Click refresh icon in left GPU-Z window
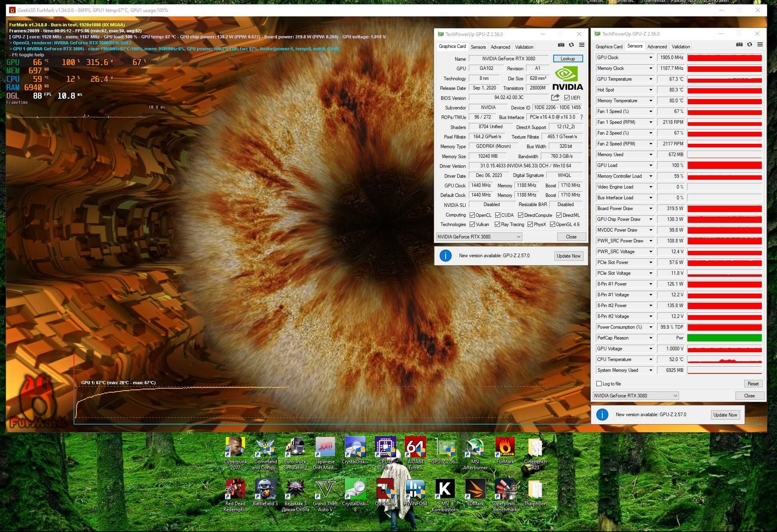This screenshot has width=777, height=532. click(x=571, y=45)
